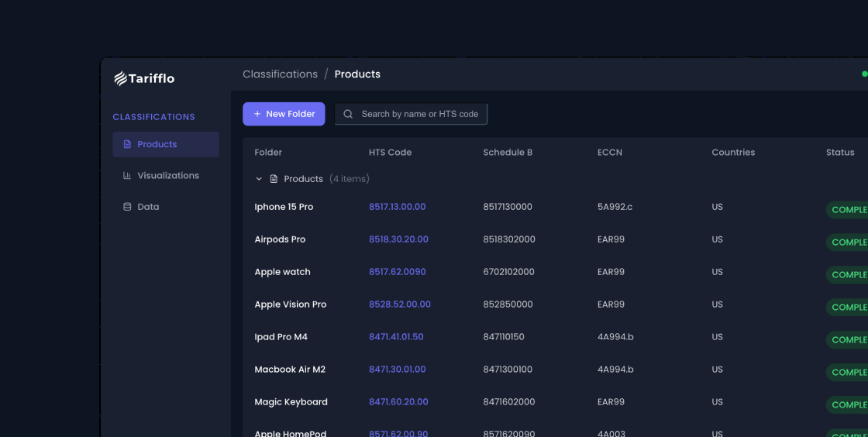This screenshot has height=437, width=868.
Task: Click the status badge in Iphone 15 Pro row
Action: tap(847, 210)
